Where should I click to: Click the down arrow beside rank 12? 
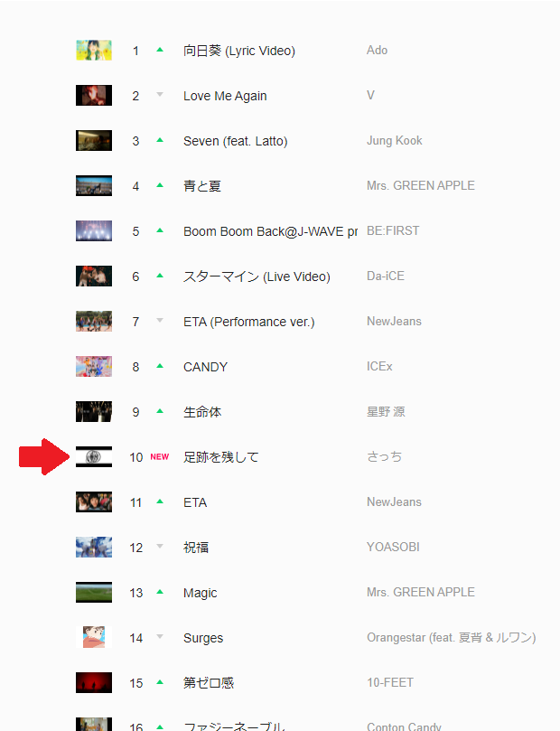point(160,546)
